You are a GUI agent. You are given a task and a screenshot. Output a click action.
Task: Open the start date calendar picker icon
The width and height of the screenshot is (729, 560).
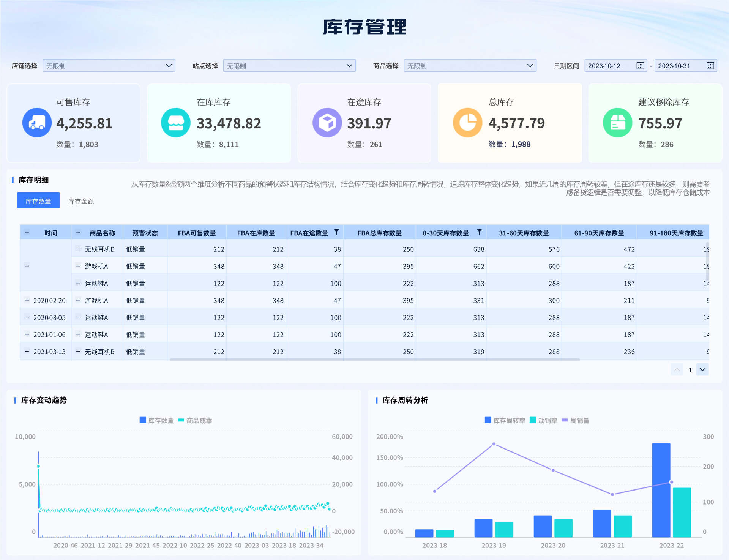coord(640,65)
